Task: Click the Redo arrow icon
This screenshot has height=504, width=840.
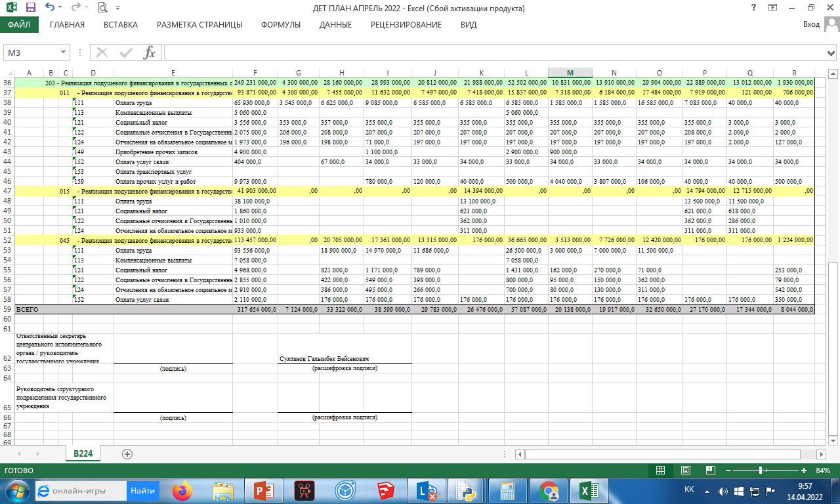Action: pyautogui.click(x=75, y=9)
